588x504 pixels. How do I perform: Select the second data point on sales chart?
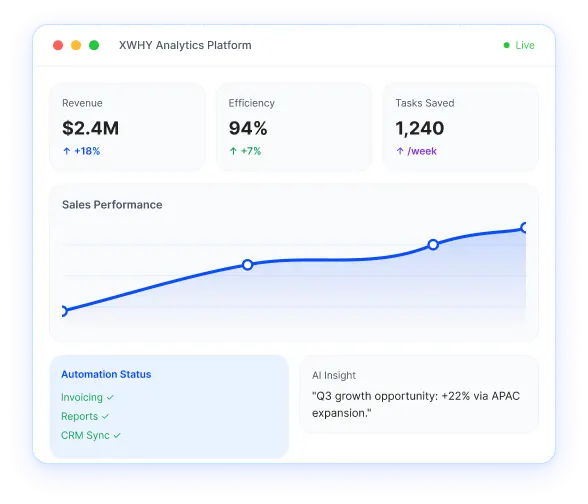tap(248, 265)
